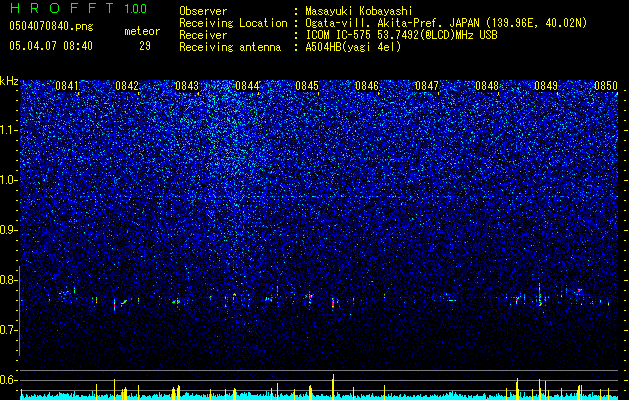Click the A504HB(yagi 4el) antenna text
The width and height of the screenshot is (629, 400).
pyautogui.click(x=353, y=47)
